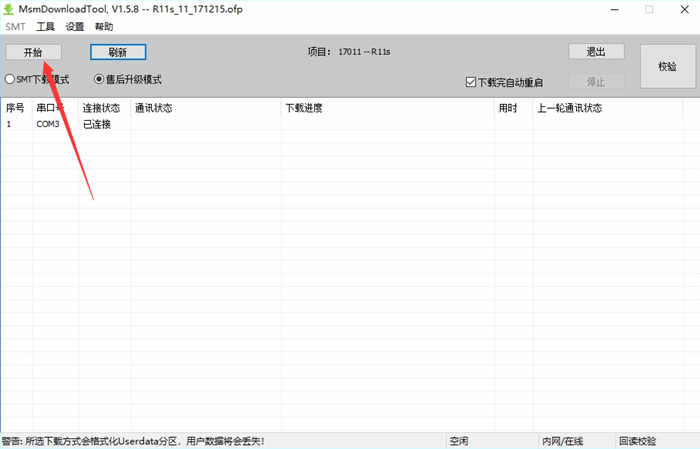Open the 设置 menu
Image resolution: width=700 pixels, height=449 pixels.
75,27
